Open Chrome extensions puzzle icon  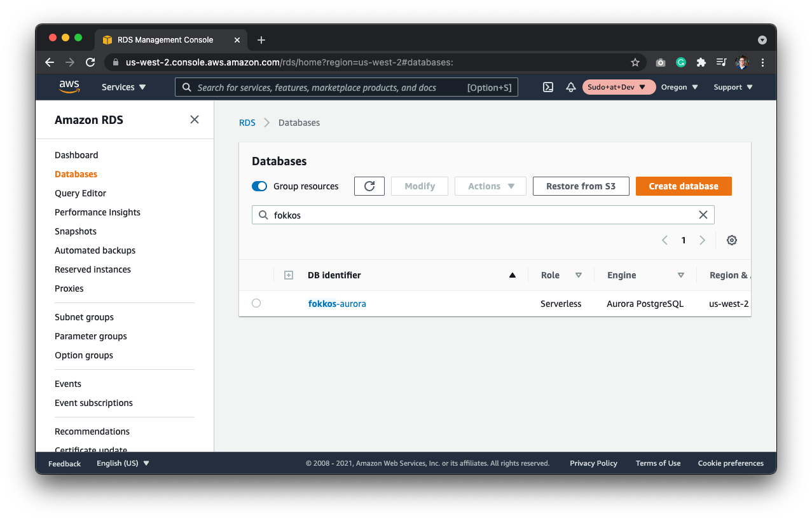click(x=701, y=62)
